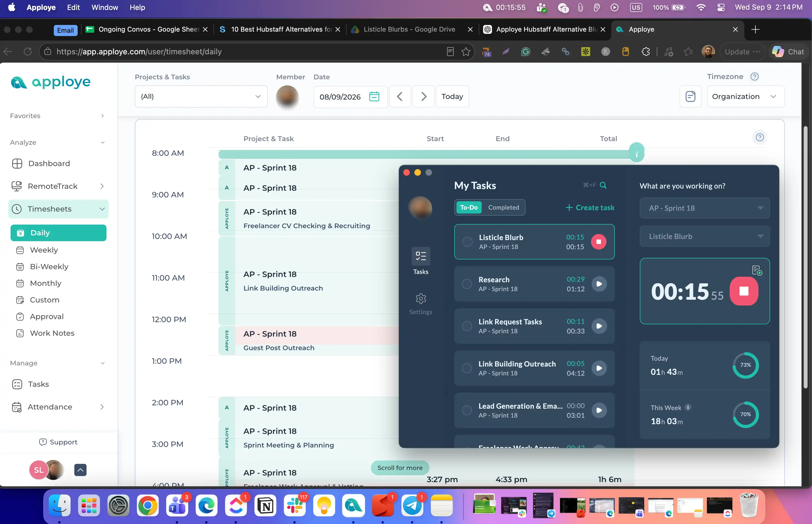Open Projects & Tasks (All) dropdown

[x=201, y=97]
